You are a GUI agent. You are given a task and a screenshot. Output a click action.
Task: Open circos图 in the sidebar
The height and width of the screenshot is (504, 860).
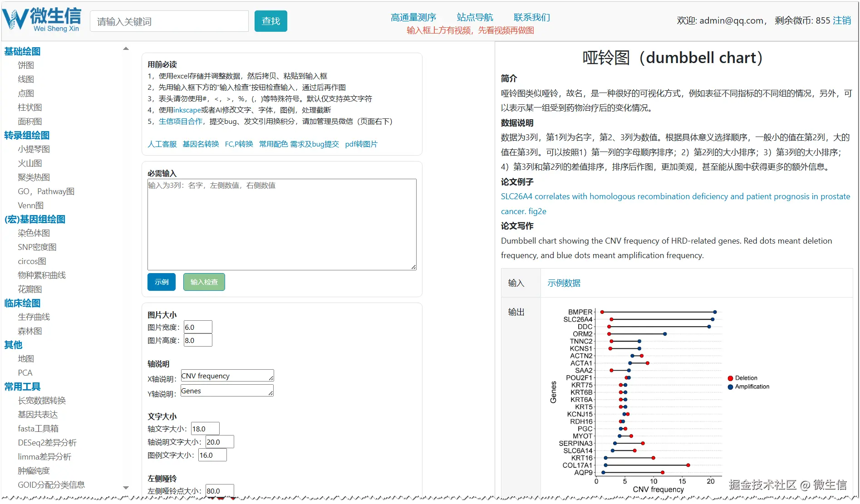click(x=32, y=261)
